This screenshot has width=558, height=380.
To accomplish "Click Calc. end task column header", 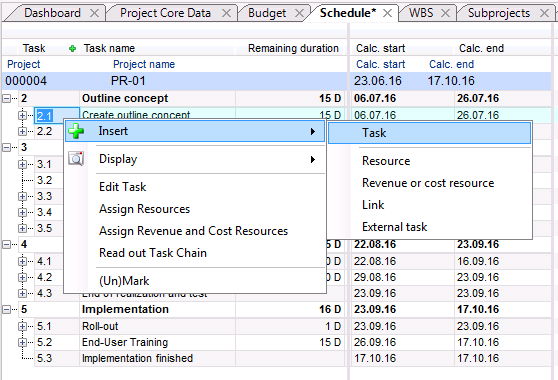I will pos(481,48).
